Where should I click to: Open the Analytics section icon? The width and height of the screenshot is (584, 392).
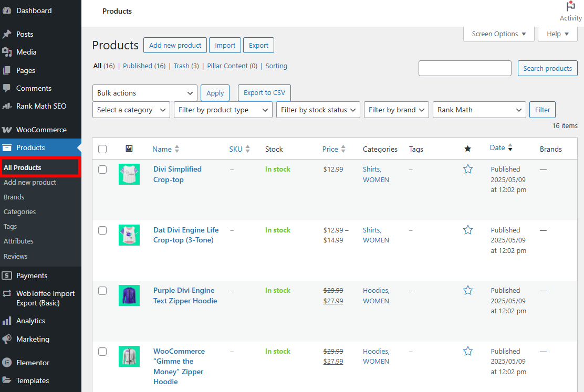[7, 321]
